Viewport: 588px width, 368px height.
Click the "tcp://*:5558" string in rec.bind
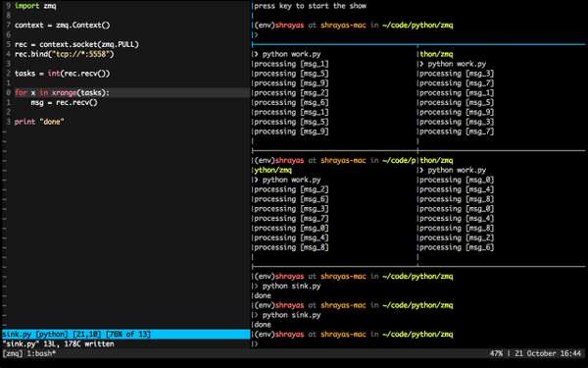click(x=81, y=54)
